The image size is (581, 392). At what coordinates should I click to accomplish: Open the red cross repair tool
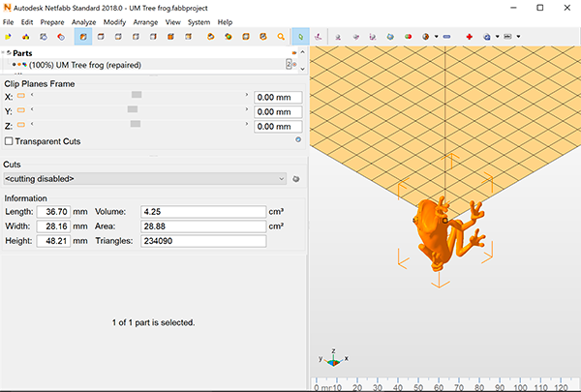click(469, 37)
